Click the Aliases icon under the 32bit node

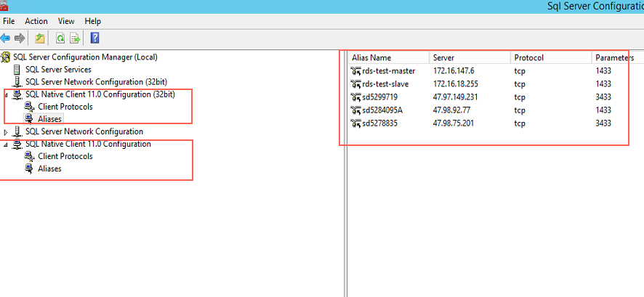coord(29,119)
